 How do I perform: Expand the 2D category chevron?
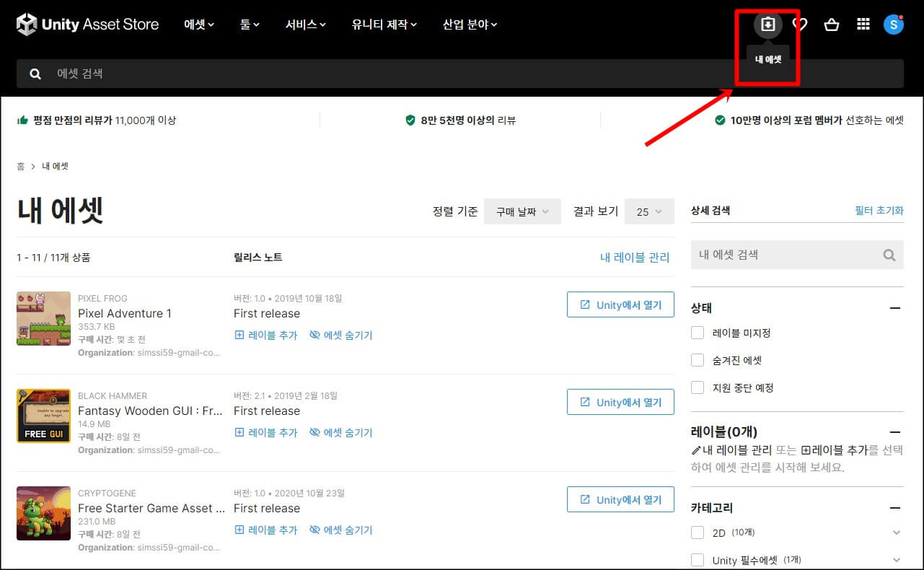click(896, 532)
